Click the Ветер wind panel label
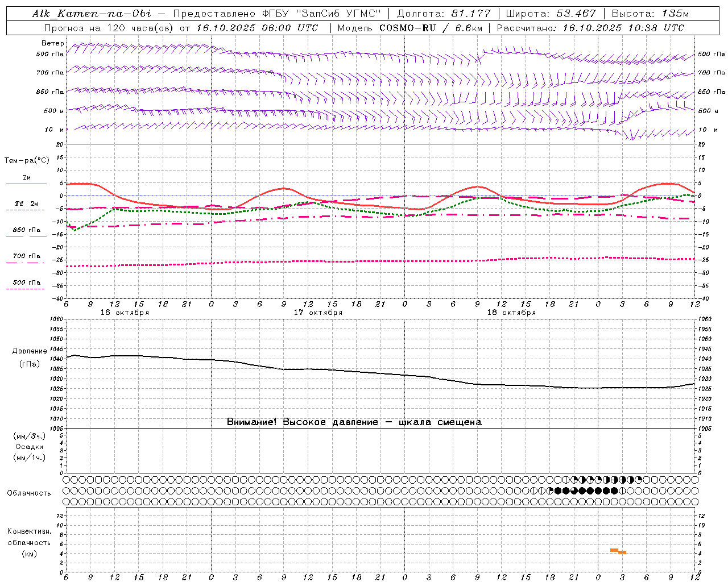The width and height of the screenshot is (728, 582). (52, 43)
